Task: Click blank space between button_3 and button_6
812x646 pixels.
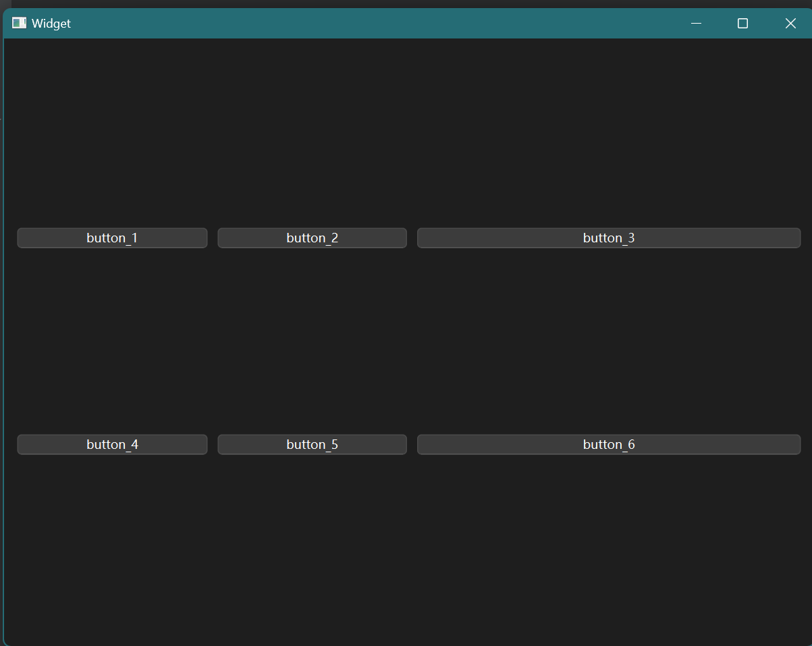Action: tap(608, 341)
